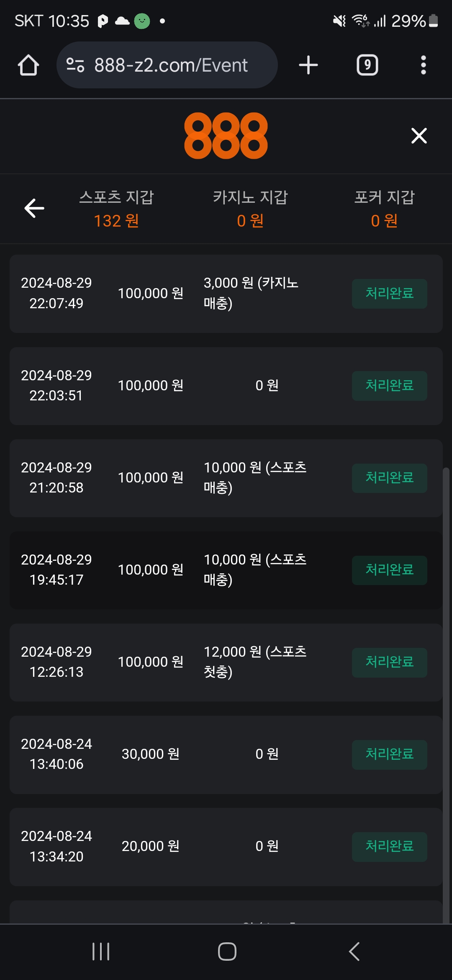Screen dimensions: 452x980
Task: Select the 스포츠 지갑 wallet tab
Action: tap(116, 209)
